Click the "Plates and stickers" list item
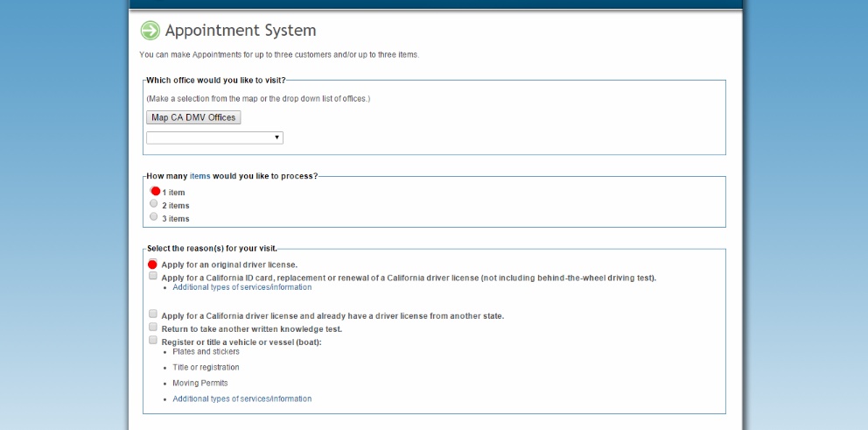The height and width of the screenshot is (430, 868). 206,351
